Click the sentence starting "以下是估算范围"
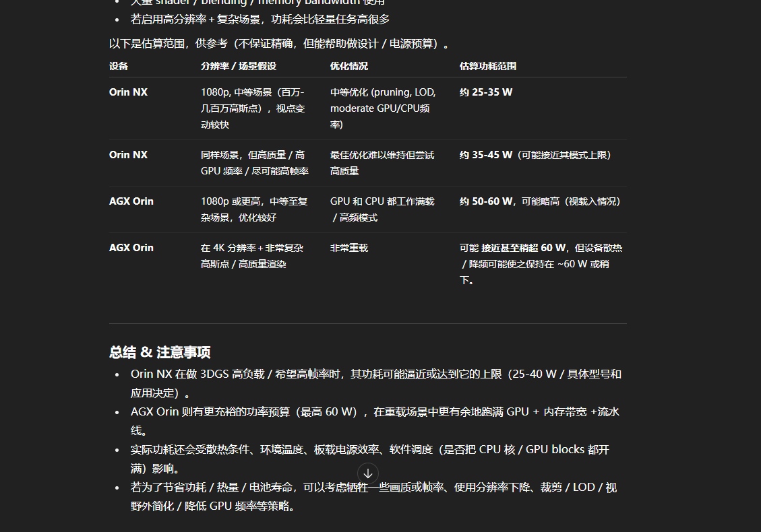The image size is (761, 532). coord(278,44)
